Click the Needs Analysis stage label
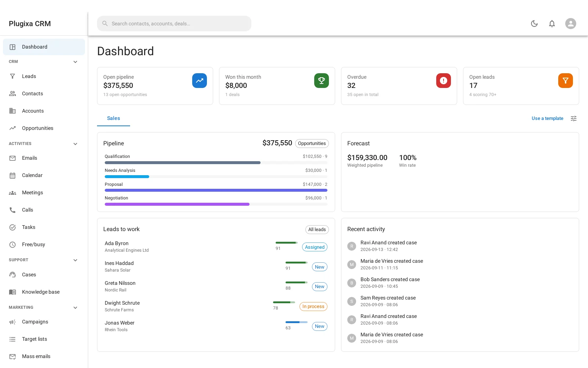The height and width of the screenshot is (368, 588). point(120,170)
